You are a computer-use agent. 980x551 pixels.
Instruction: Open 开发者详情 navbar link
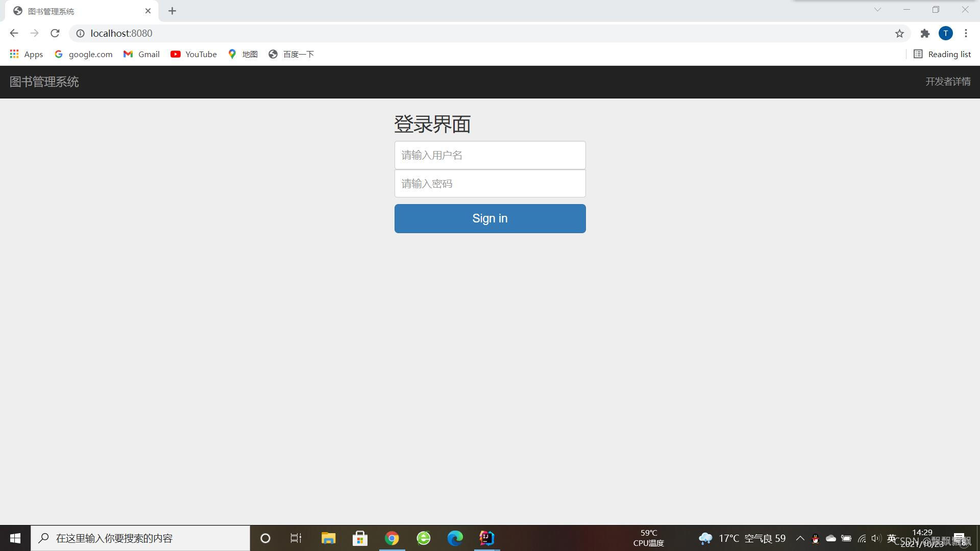tap(948, 82)
